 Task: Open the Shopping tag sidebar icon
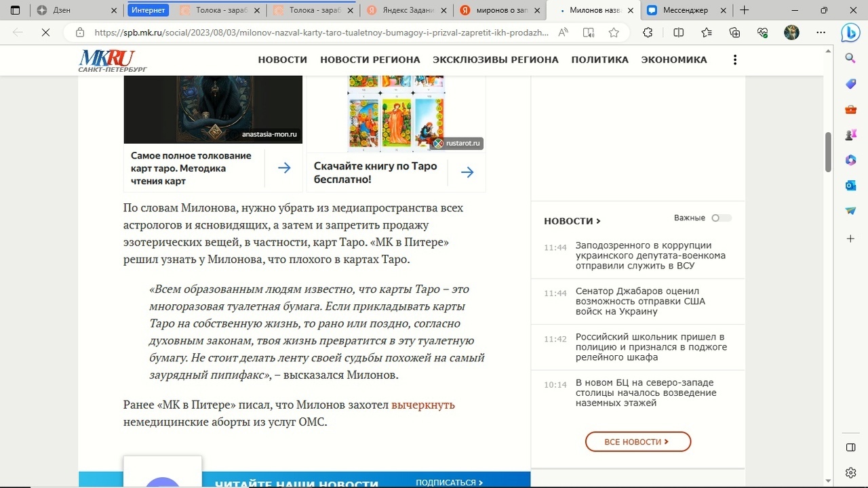point(850,84)
